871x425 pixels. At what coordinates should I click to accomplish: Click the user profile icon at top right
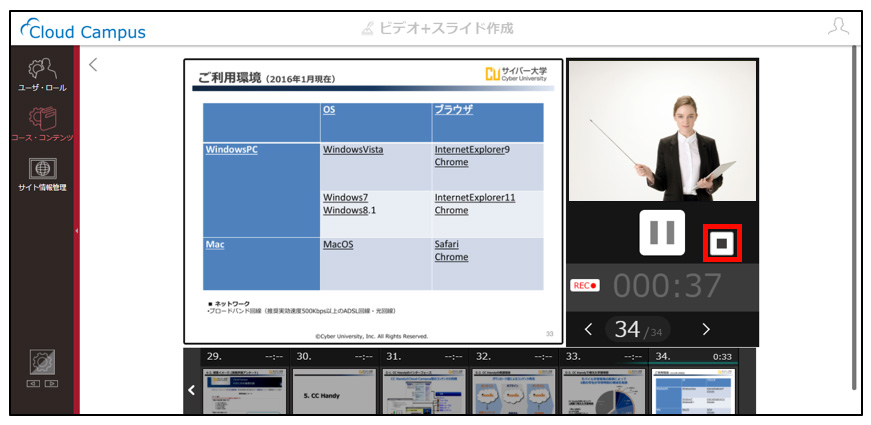(x=838, y=26)
